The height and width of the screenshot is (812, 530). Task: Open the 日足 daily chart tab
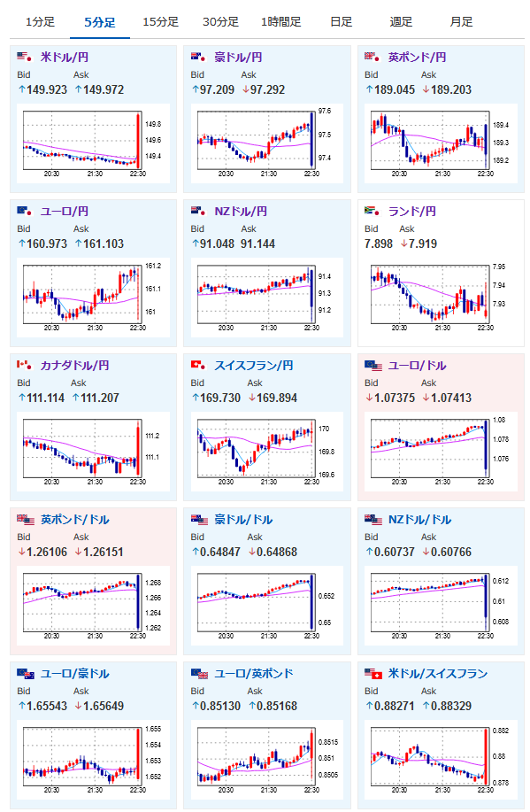(x=341, y=22)
